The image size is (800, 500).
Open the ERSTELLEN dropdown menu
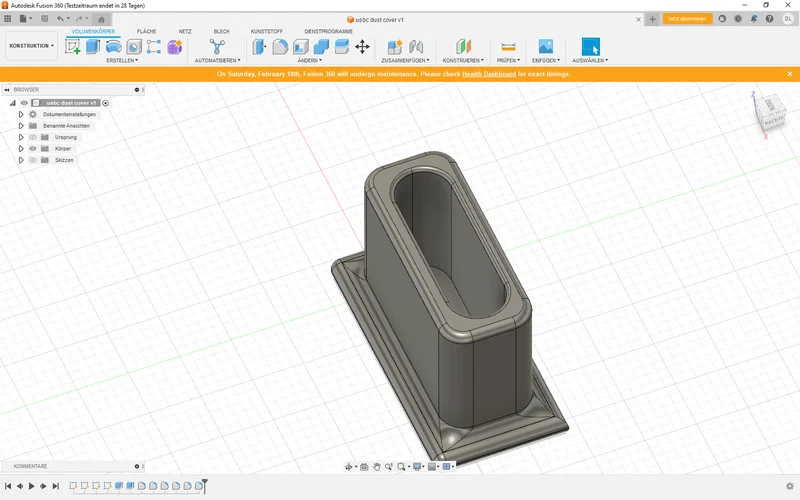pyautogui.click(x=122, y=60)
